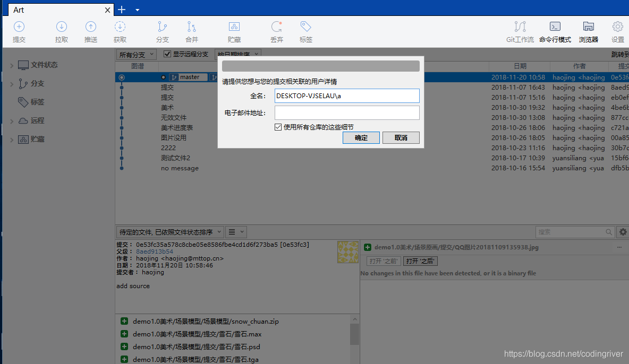Open the 所有分支 dropdown
This screenshot has width=629, height=364.
[x=134, y=54]
